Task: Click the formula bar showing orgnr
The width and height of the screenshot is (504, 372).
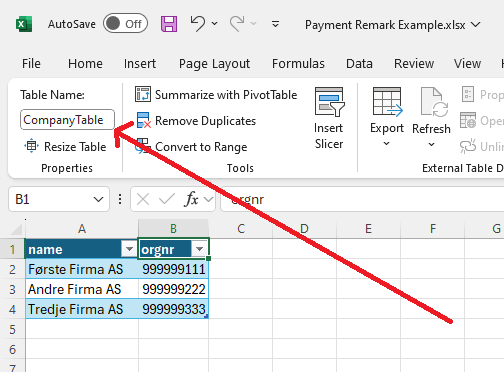Action: [x=362, y=199]
